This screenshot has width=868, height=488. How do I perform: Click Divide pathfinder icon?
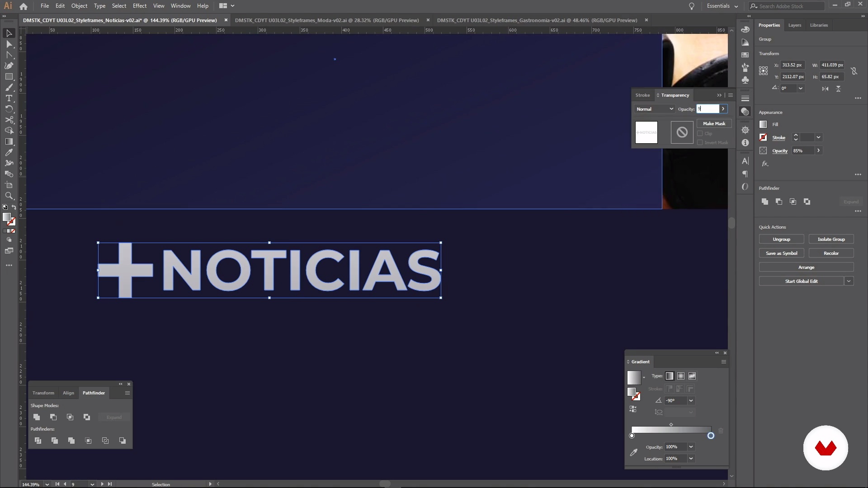tap(38, 441)
